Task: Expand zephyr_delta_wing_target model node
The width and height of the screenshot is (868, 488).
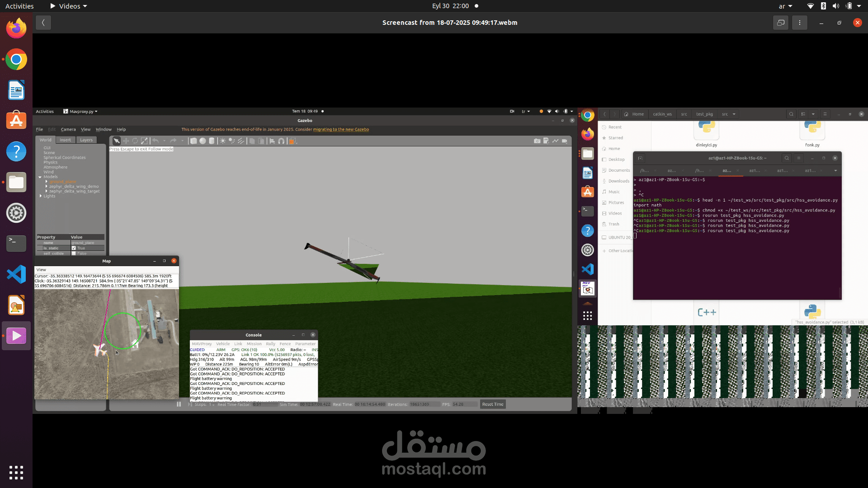Action: pyautogui.click(x=46, y=191)
